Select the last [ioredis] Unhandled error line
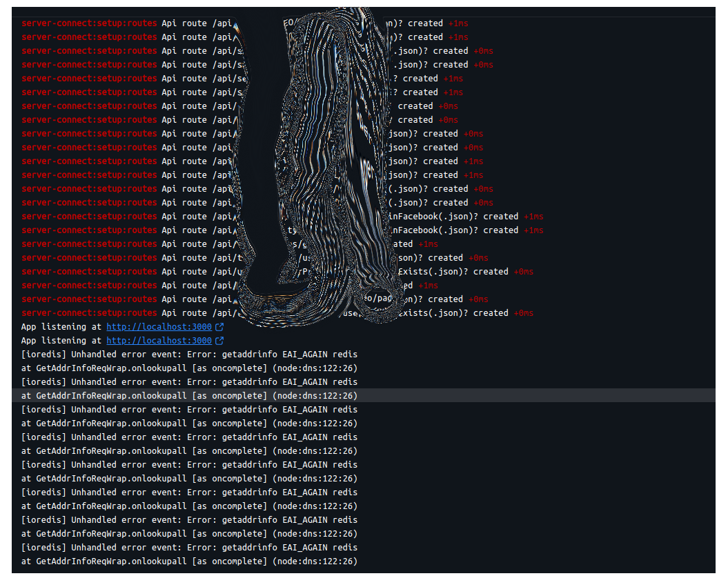The height and width of the screenshot is (587, 728). coord(189,548)
